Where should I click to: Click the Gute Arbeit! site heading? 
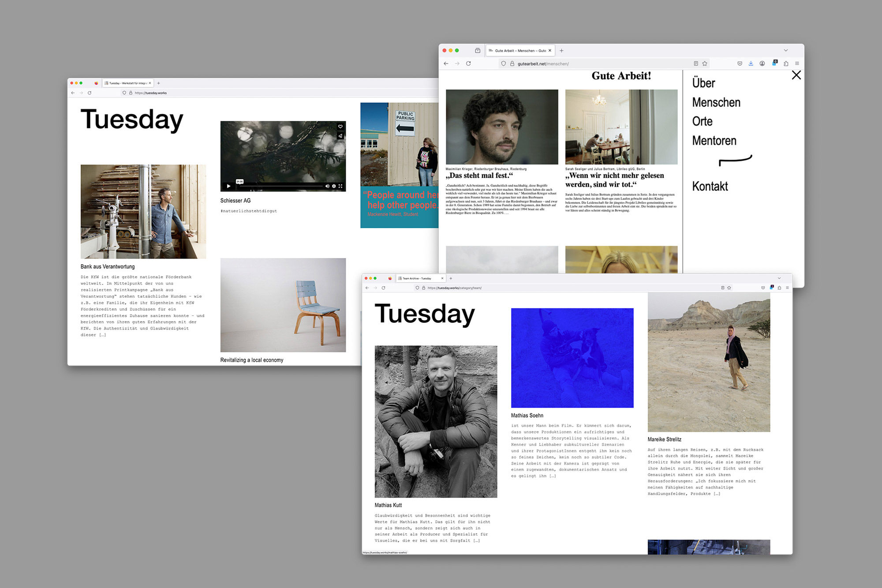tap(621, 76)
